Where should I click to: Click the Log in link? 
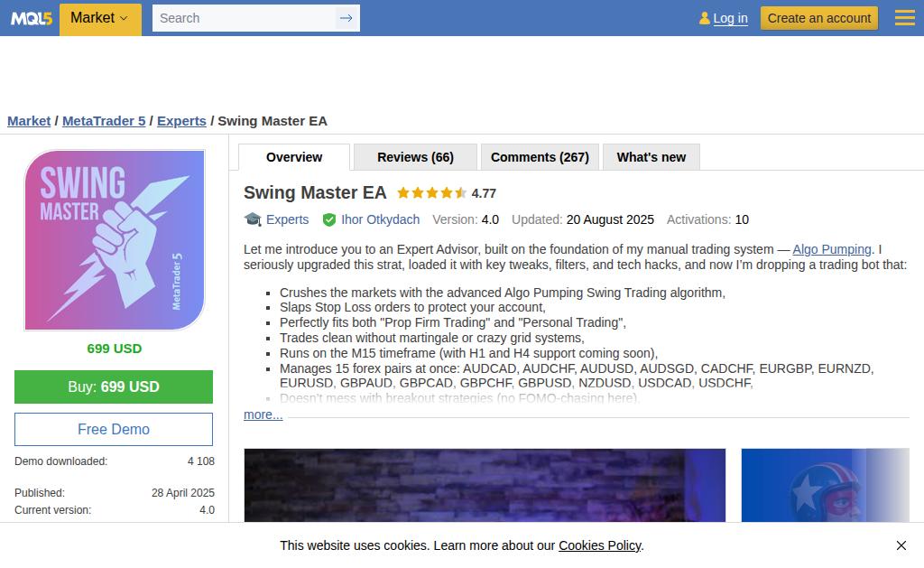730,18
